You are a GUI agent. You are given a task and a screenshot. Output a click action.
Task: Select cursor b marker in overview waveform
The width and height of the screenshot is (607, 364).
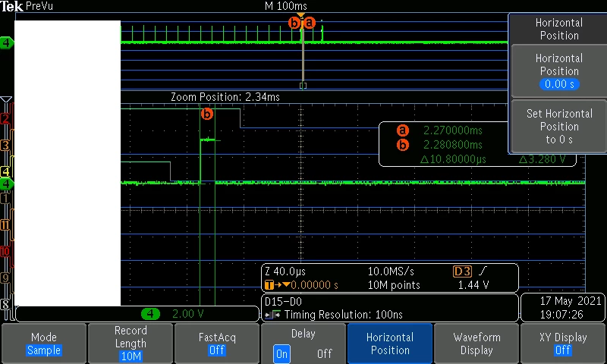294,24
